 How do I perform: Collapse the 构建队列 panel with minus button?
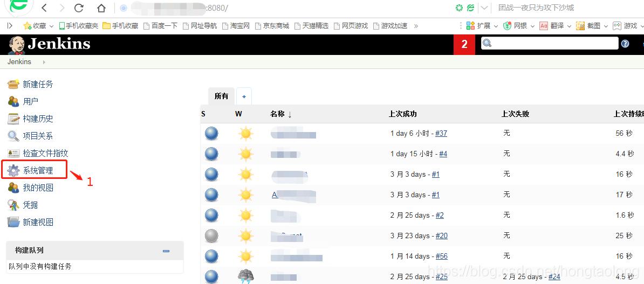tap(166, 251)
